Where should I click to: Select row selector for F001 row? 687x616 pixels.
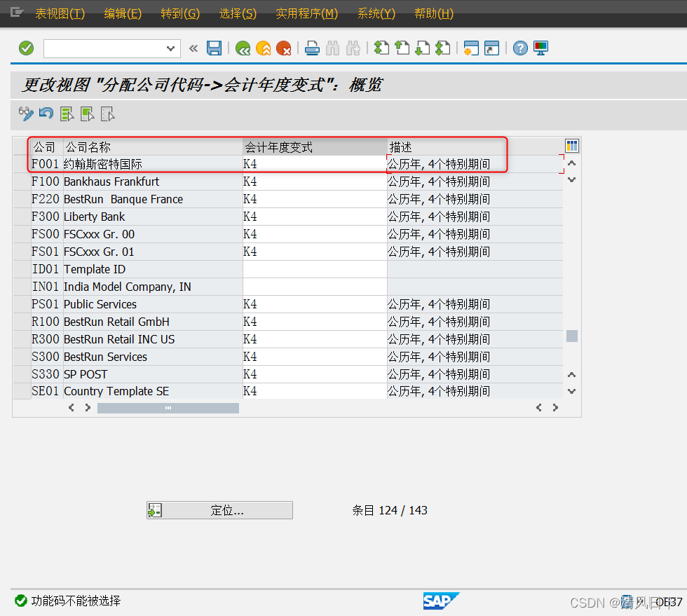click(22, 164)
